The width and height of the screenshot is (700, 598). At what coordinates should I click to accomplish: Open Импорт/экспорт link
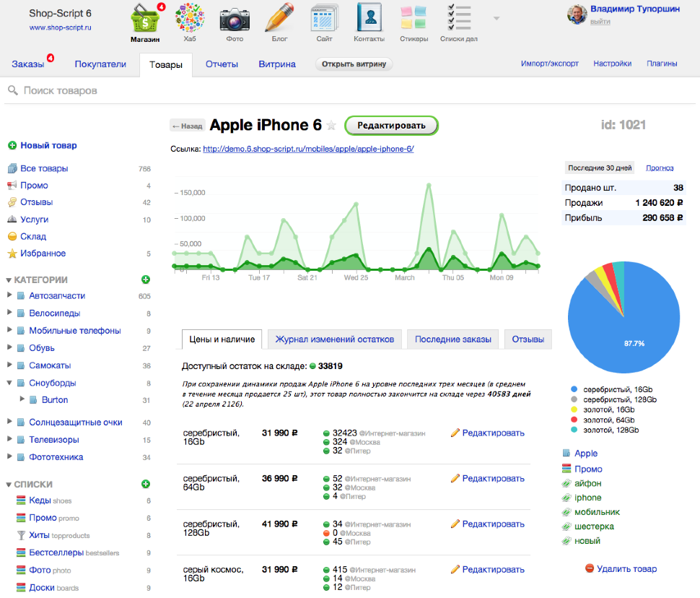(550, 64)
